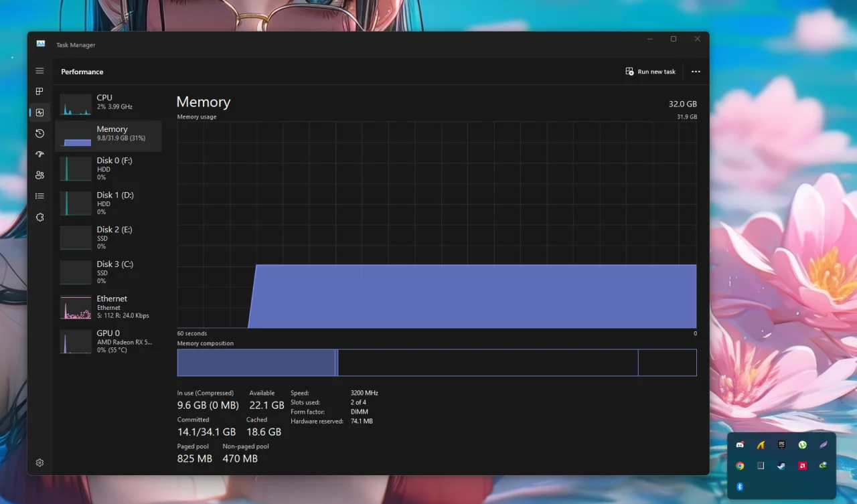Screen dimensions: 857x504
Task: Open Internet Download Manager tray icon
Action: point(823,466)
